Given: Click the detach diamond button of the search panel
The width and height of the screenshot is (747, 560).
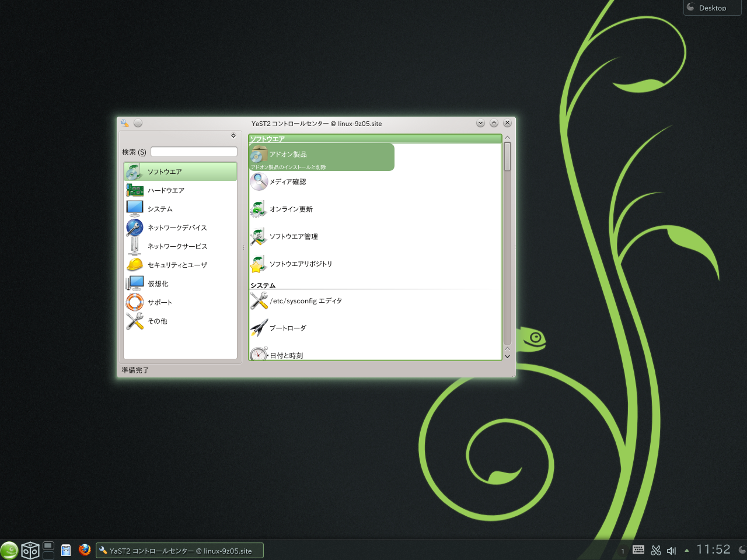Looking at the screenshot, I should tap(233, 135).
